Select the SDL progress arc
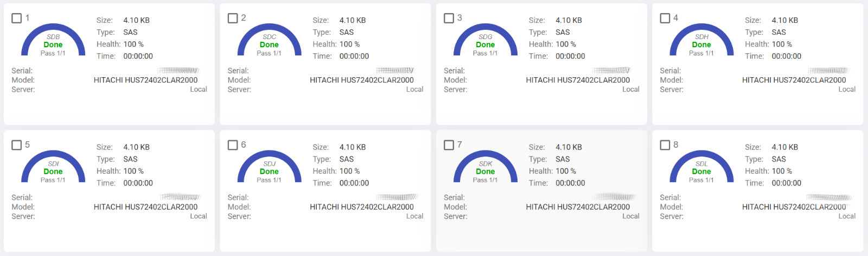 click(x=701, y=167)
